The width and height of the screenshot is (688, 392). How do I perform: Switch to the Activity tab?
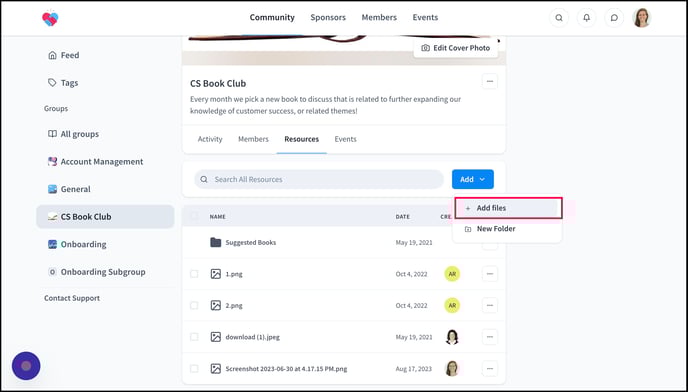[x=210, y=139]
